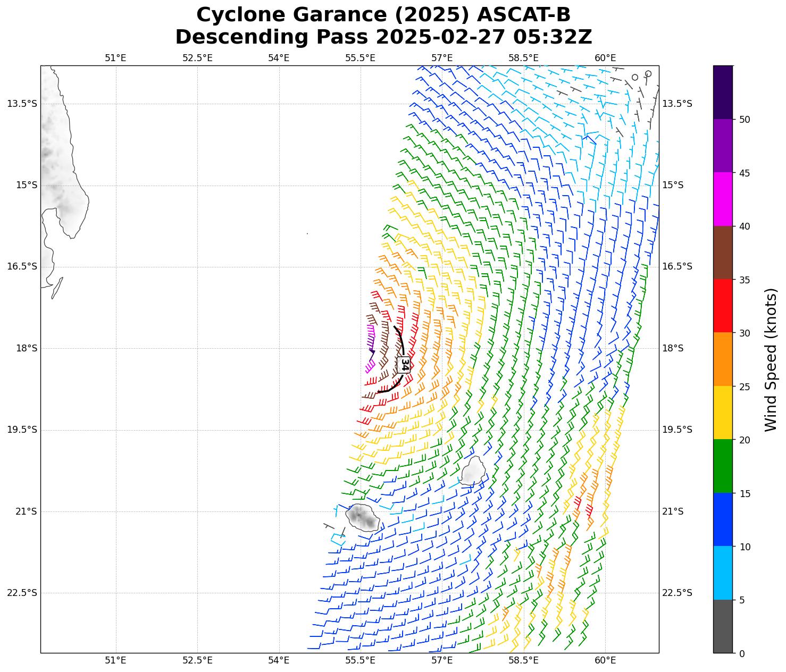Click the light blue 5–10 knot colorbar band
The image size is (786, 672).
723,573
